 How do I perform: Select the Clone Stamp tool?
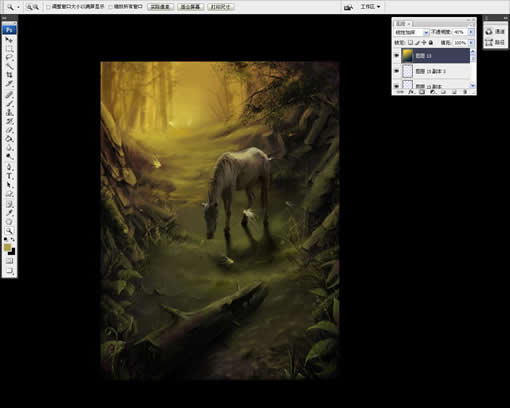(9, 112)
